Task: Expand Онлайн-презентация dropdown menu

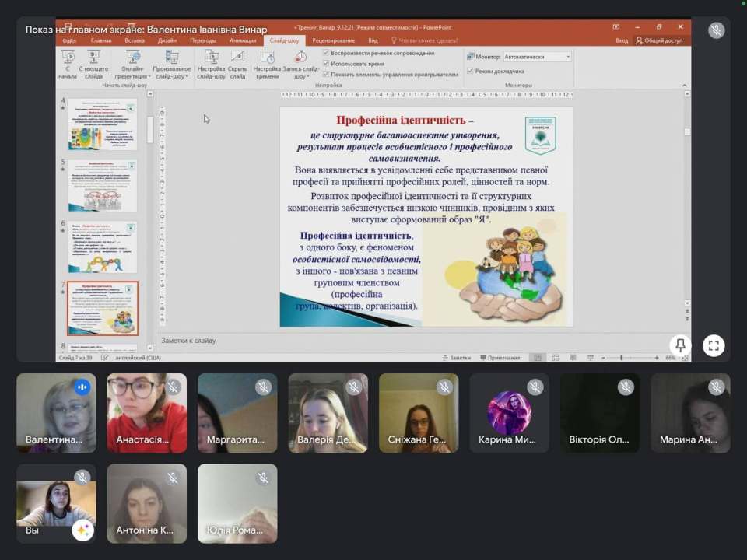Action: pos(133,77)
